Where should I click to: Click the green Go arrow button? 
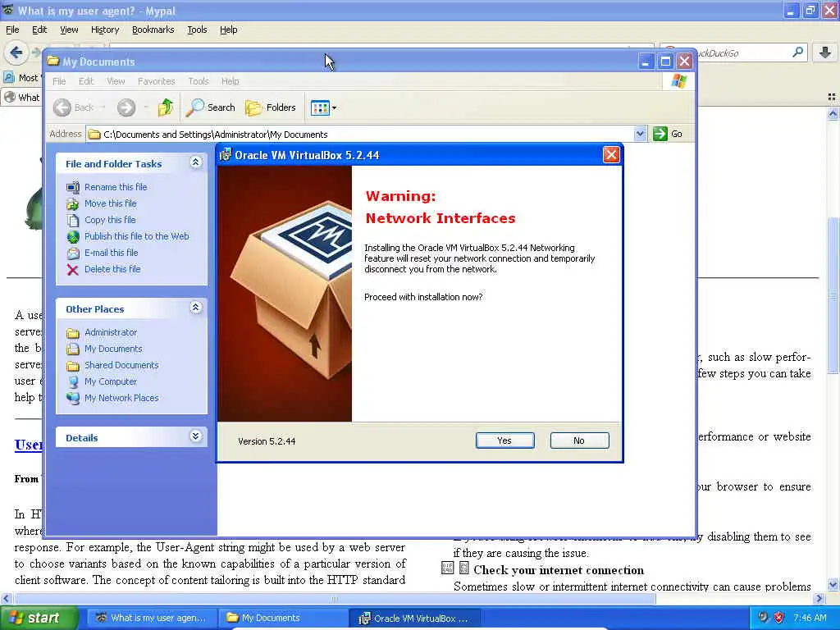pyautogui.click(x=660, y=134)
